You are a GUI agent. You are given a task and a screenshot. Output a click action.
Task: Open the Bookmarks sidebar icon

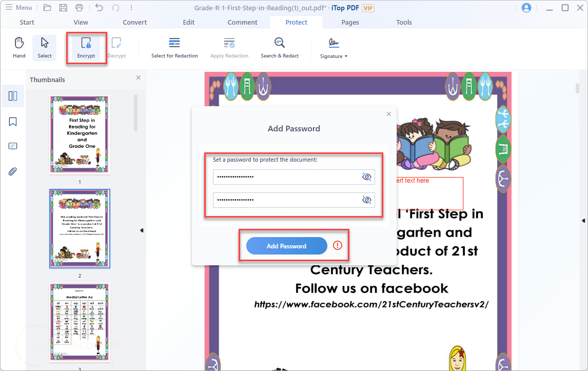pos(13,122)
